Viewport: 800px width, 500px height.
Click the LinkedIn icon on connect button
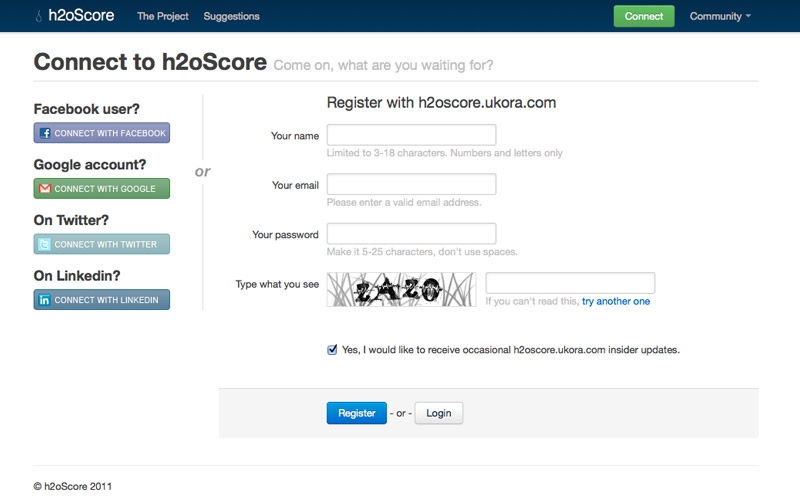[x=45, y=300]
